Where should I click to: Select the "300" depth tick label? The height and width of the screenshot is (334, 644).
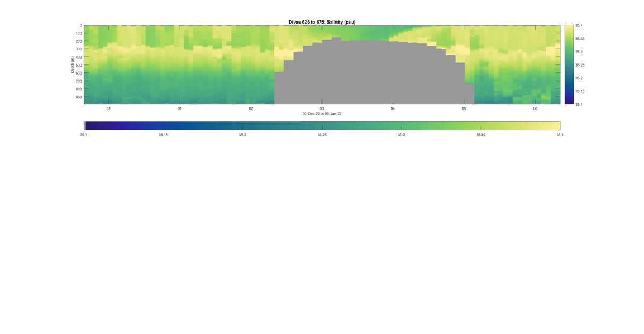tap(79, 49)
